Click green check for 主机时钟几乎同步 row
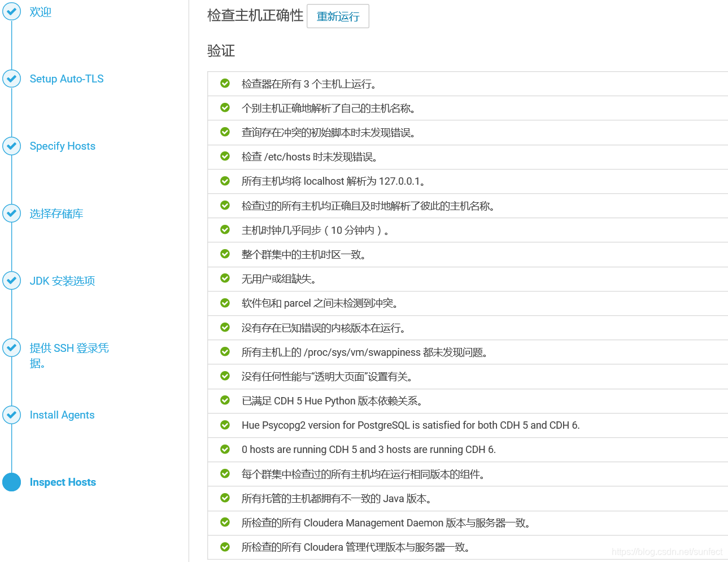The image size is (728, 562). 225,229
